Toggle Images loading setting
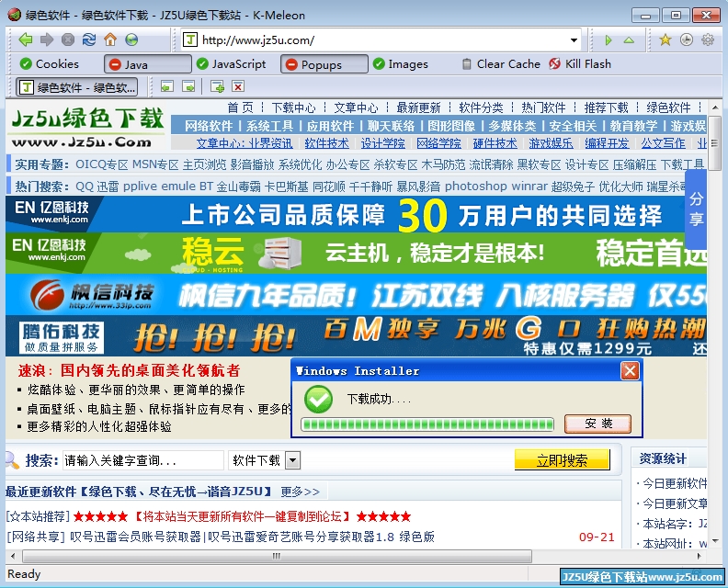Screen dimensions: 728x588 tap(401, 64)
